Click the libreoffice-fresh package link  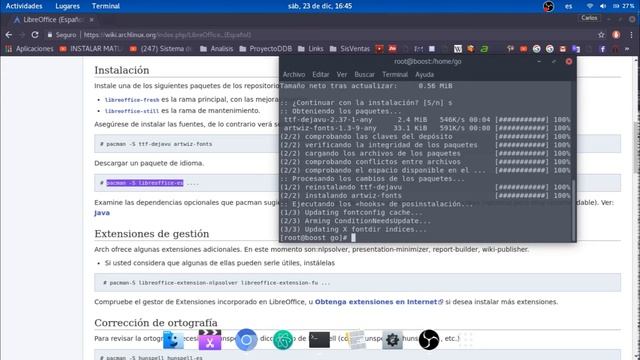click(132, 100)
